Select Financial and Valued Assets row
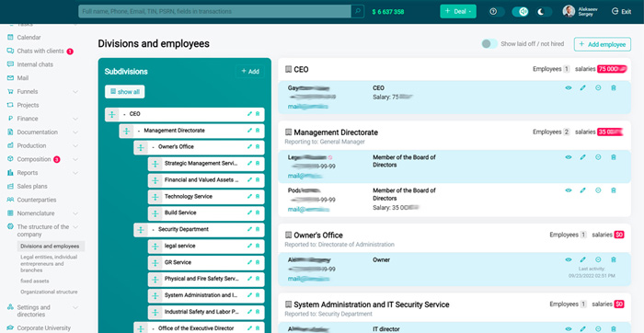This screenshot has height=333, width=644. pos(206,180)
